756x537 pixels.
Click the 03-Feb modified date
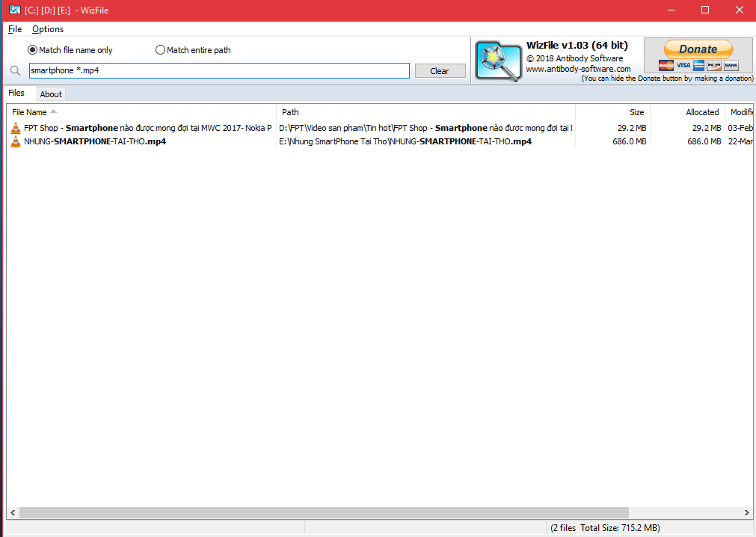[x=740, y=128]
